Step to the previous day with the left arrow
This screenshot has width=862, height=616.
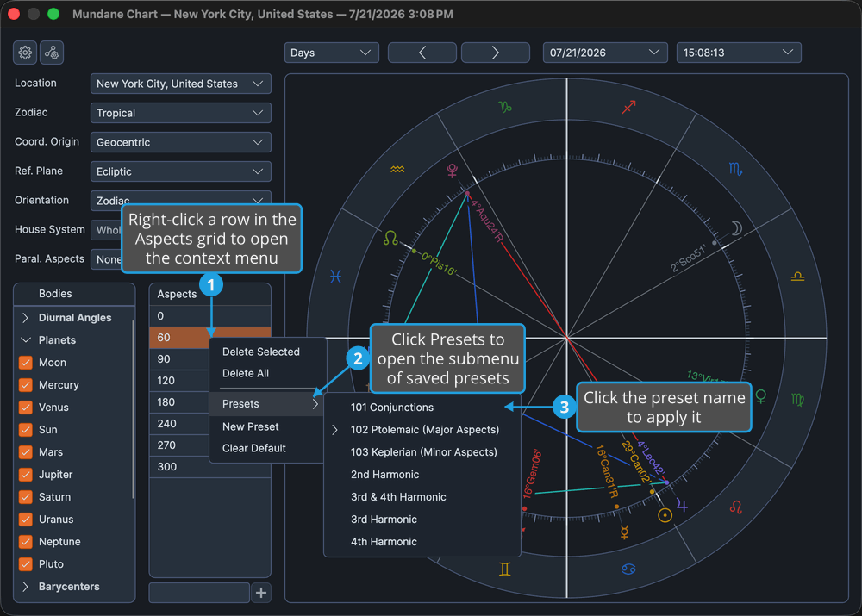pyautogui.click(x=422, y=53)
